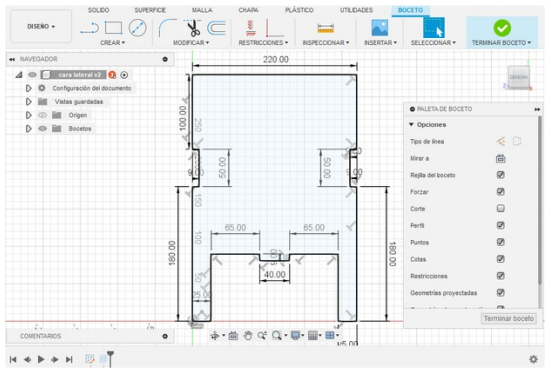The width and height of the screenshot is (551, 380).
Task: Expand the Origen tree node
Action: tap(29, 115)
